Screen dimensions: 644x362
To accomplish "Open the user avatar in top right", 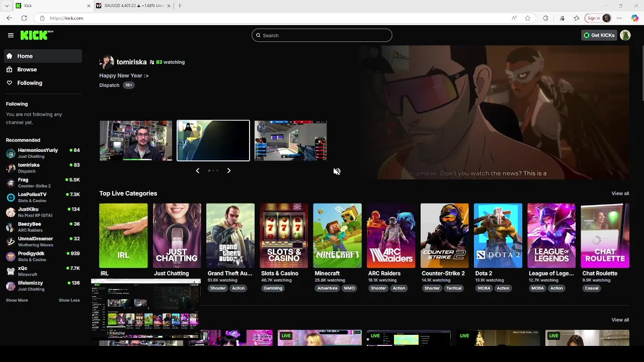I will click(x=625, y=35).
